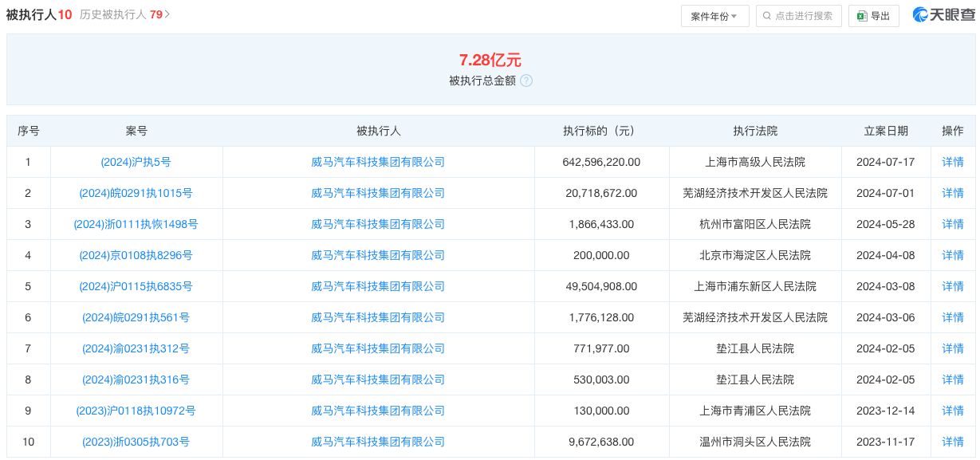Image resolution: width=980 pixels, height=460 pixels.
Task: Open case (2024)沪执5号
Action: pos(136,162)
